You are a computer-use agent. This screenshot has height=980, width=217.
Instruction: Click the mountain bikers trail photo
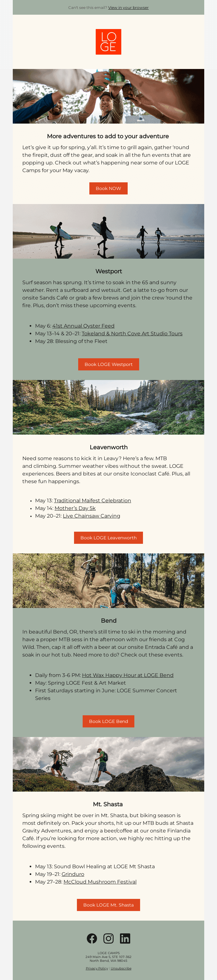point(108,581)
